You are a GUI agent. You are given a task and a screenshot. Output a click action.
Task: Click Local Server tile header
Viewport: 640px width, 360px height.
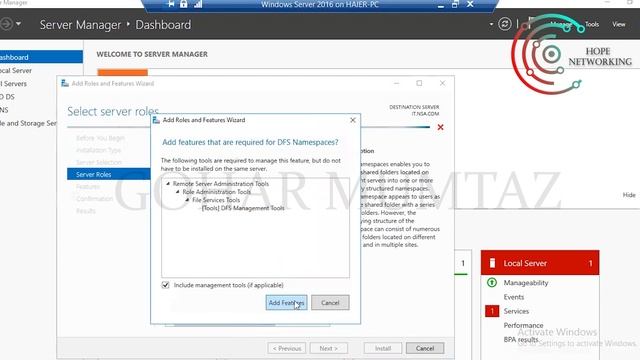[x=540, y=263]
